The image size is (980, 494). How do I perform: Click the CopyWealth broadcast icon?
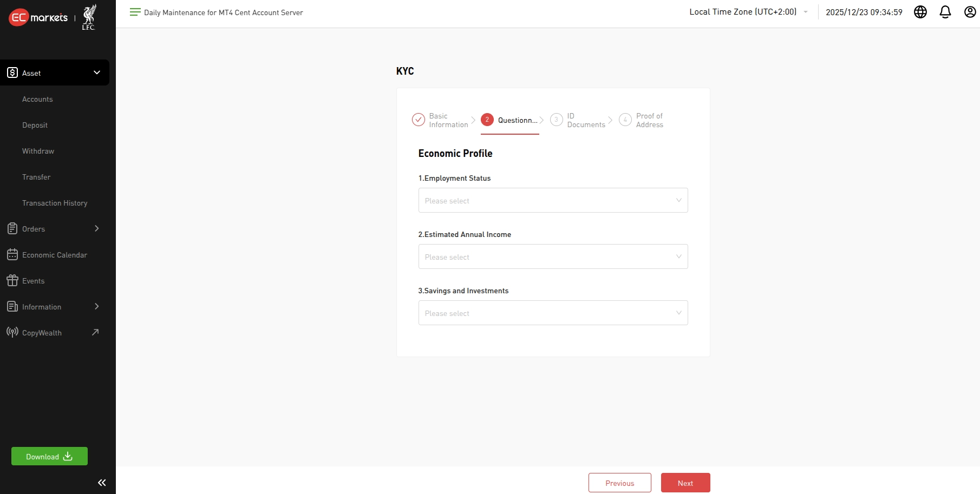click(x=12, y=332)
